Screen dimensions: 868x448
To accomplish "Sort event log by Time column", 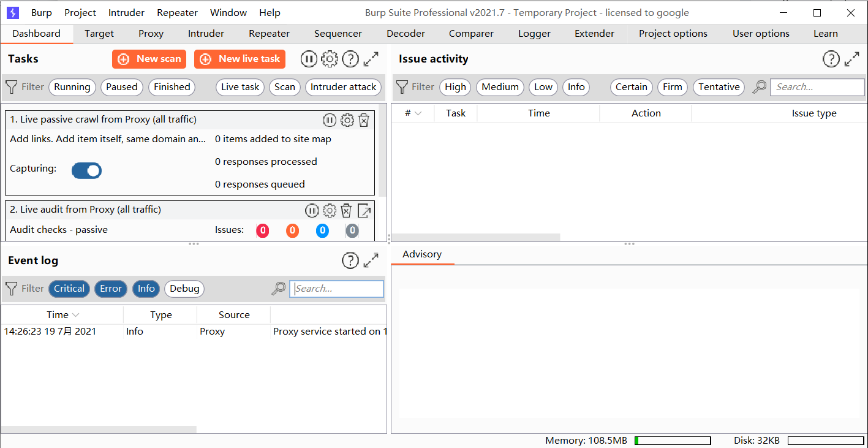I will 62,315.
